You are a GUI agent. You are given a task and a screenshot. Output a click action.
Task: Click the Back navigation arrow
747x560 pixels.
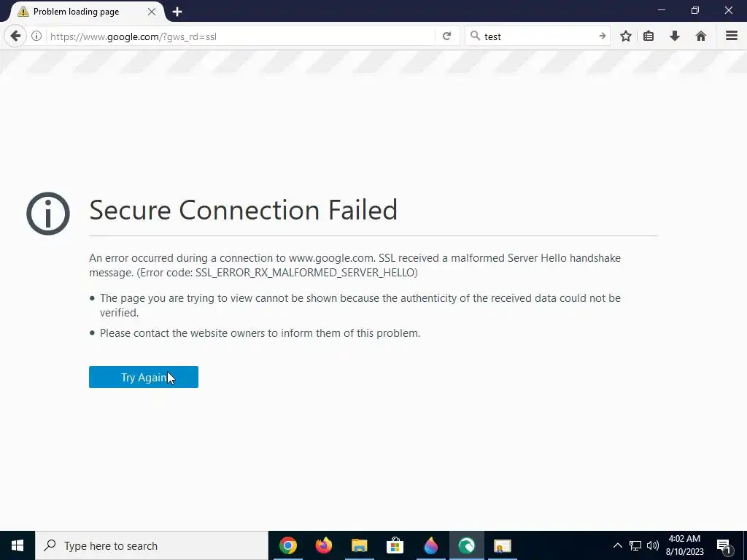pyautogui.click(x=15, y=36)
